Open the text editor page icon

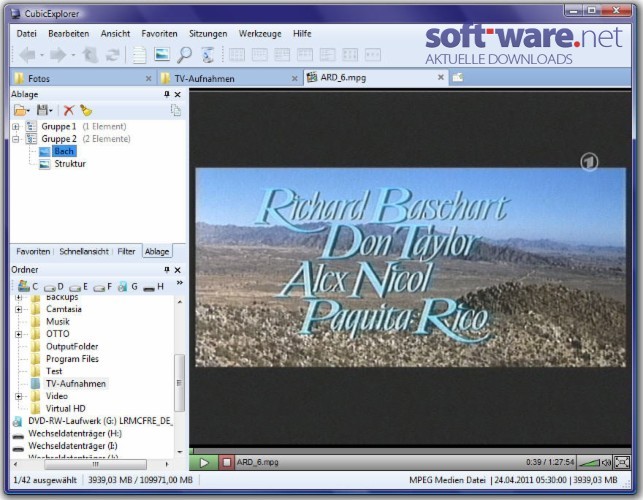139,55
